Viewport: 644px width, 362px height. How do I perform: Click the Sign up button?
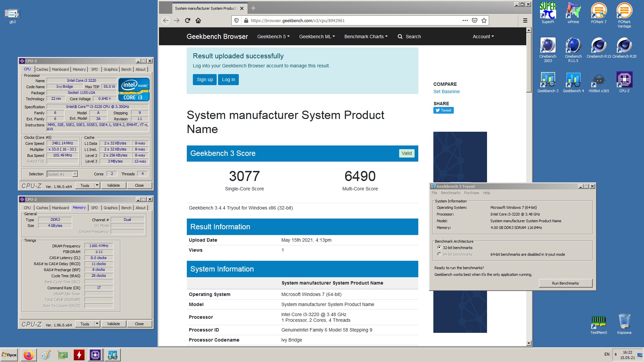pyautogui.click(x=205, y=79)
